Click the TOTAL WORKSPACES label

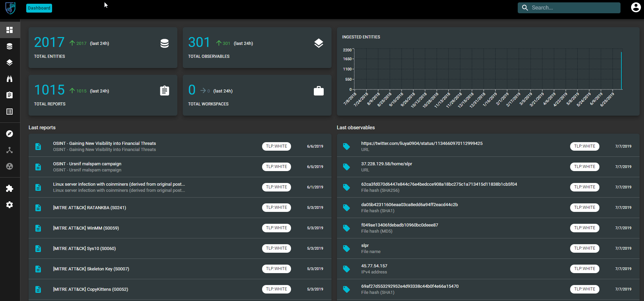[x=208, y=104]
